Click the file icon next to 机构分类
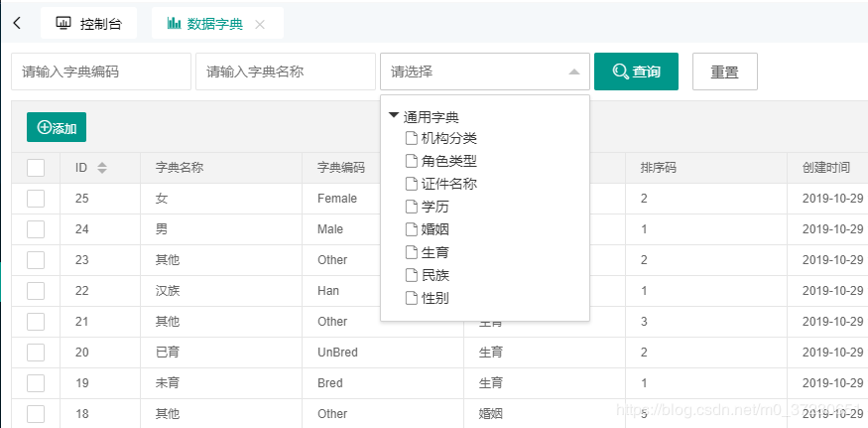The height and width of the screenshot is (428, 868). point(412,138)
